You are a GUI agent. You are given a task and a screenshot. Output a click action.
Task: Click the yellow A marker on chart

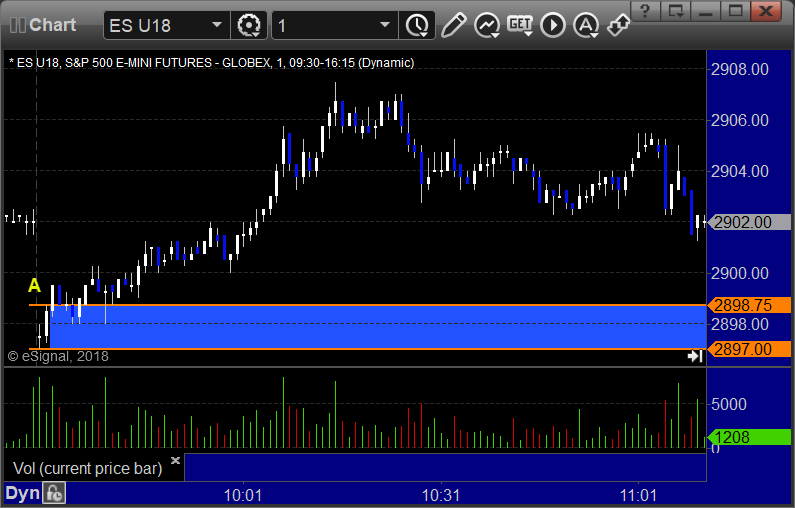(34, 285)
